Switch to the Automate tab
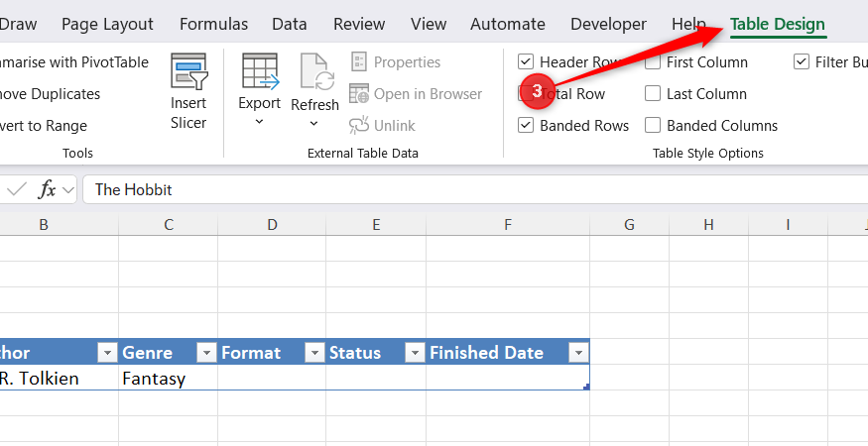 point(508,24)
